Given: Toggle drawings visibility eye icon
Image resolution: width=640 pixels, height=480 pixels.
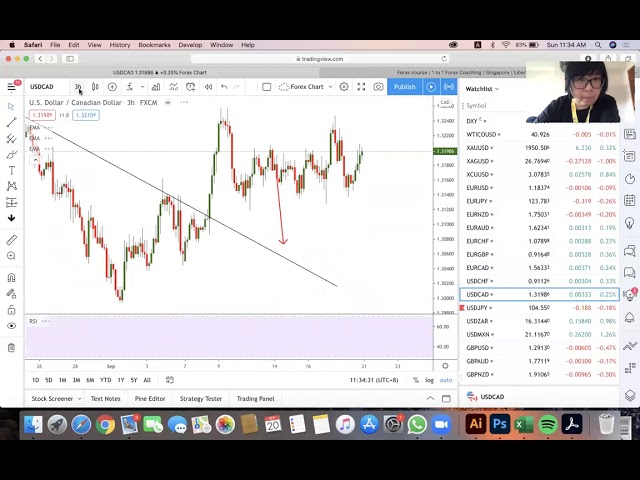Looking at the screenshot, I should (x=11, y=325).
